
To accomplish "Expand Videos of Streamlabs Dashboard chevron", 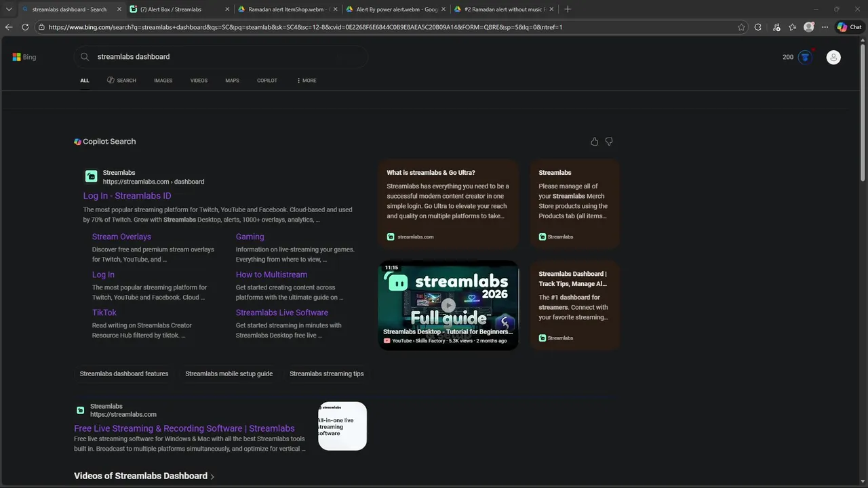I will tap(212, 476).
